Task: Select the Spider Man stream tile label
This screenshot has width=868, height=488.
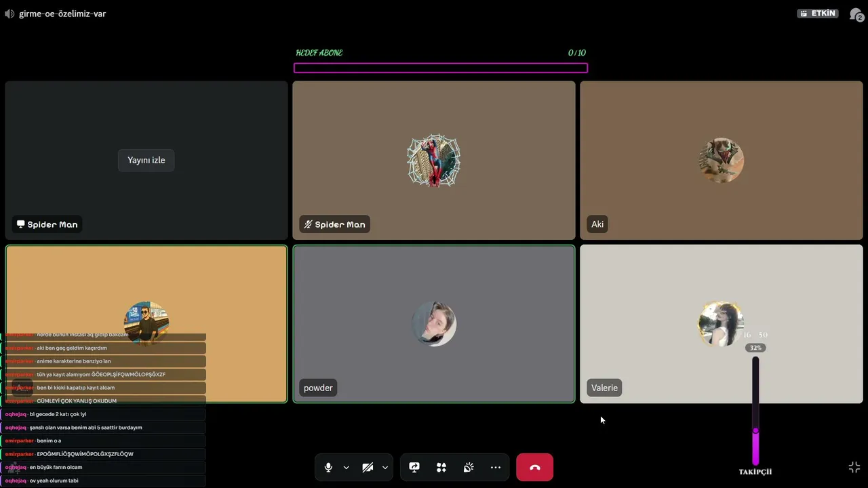Action: pyautogui.click(x=47, y=224)
